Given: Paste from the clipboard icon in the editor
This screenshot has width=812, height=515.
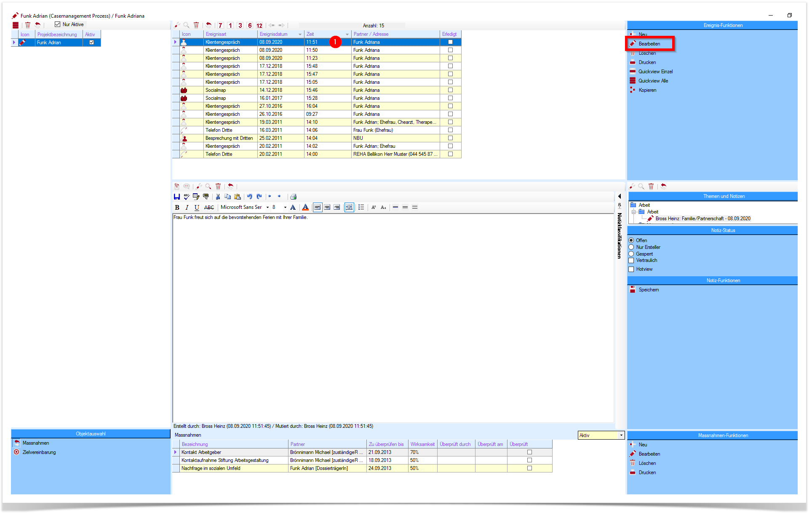Looking at the screenshot, I should pyautogui.click(x=238, y=197).
